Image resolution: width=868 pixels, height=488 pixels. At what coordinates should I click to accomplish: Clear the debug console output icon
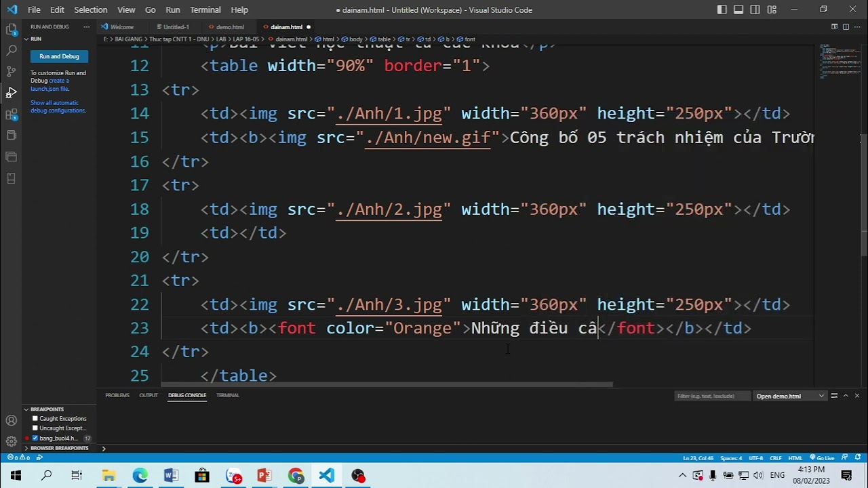[834, 396]
